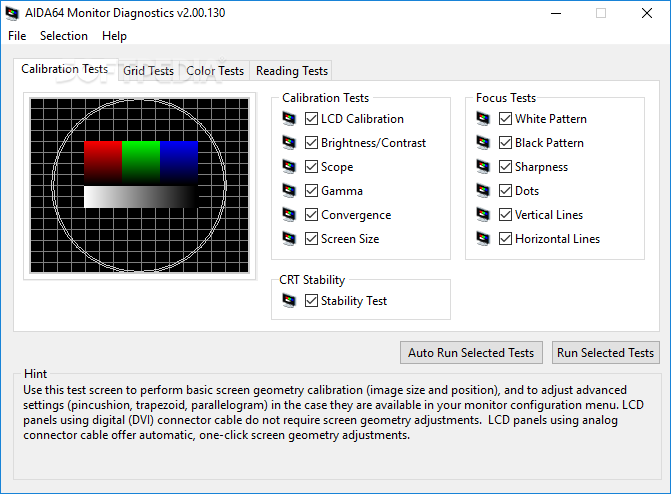Image resolution: width=671 pixels, height=494 pixels.
Task: Select the Calibration Tests tab
Action: coord(65,69)
